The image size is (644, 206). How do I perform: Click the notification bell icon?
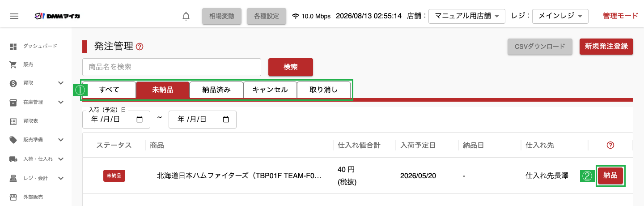click(x=186, y=16)
